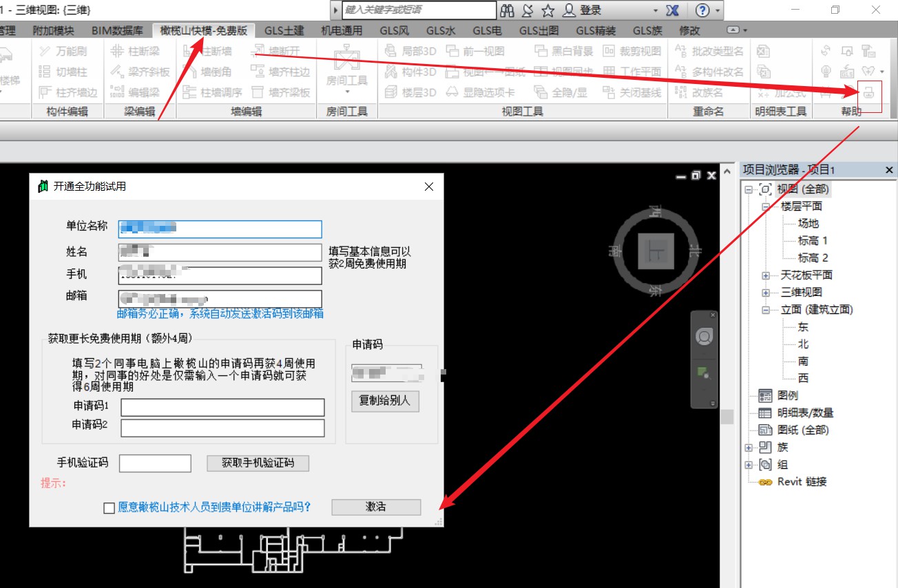Close the 项目浏览器 panel
The image size is (898, 588).
pos(889,170)
